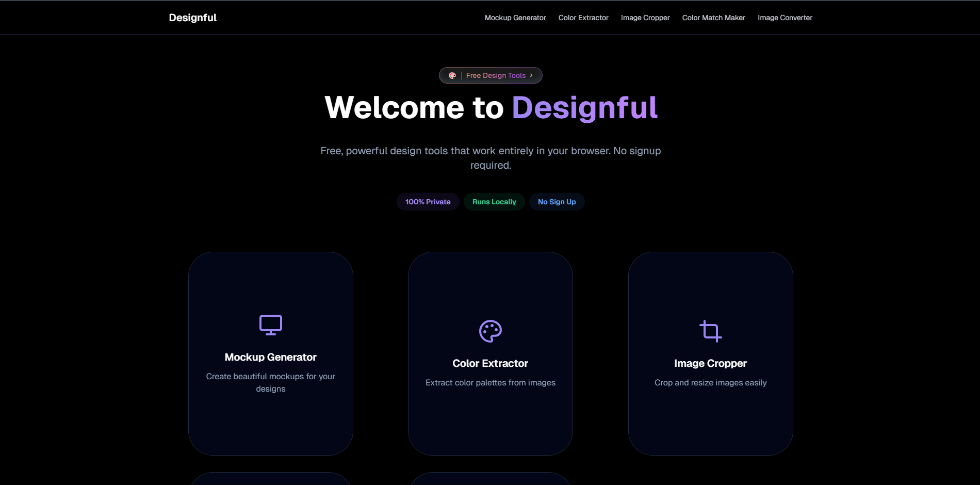Click the Runs Locally badge
This screenshot has height=485, width=980.
point(494,202)
